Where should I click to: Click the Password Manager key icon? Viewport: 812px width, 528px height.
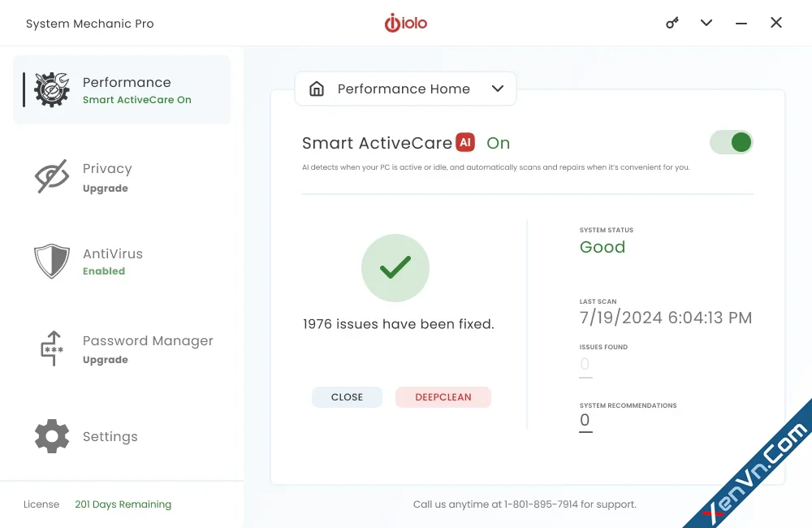(52, 348)
